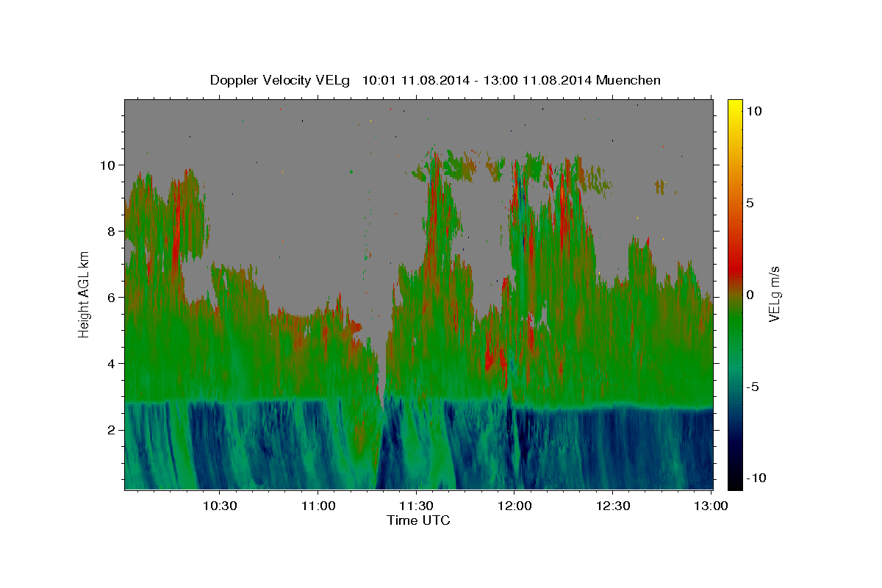Click the yellow top of the velocity colorbar

click(735, 107)
